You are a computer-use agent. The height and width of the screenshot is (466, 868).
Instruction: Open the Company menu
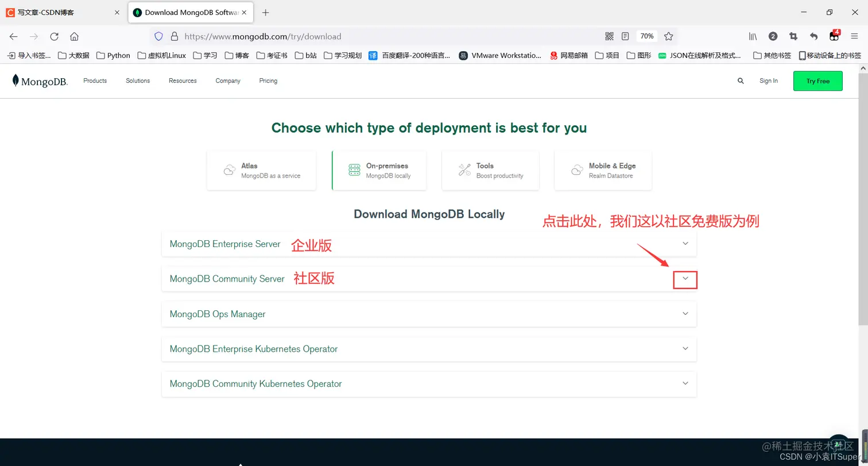click(x=228, y=81)
